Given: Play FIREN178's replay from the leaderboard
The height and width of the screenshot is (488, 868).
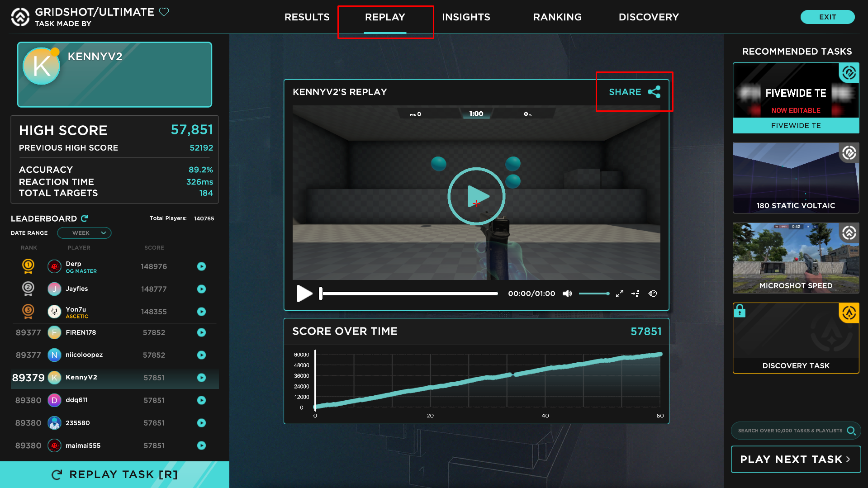Looking at the screenshot, I should coord(201,332).
